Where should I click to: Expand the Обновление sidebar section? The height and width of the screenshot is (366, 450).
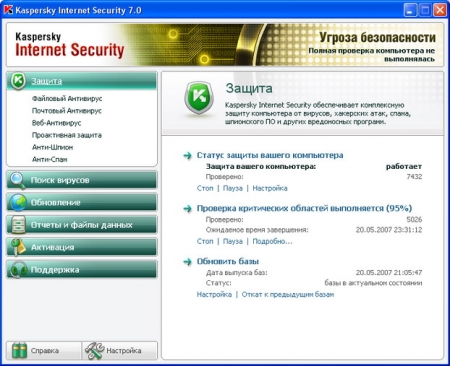click(82, 202)
